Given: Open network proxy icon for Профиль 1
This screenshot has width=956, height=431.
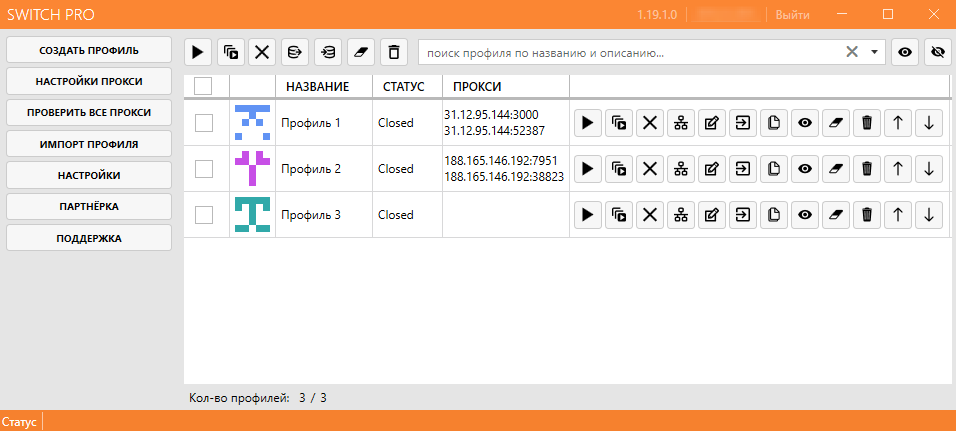Looking at the screenshot, I should 681,123.
